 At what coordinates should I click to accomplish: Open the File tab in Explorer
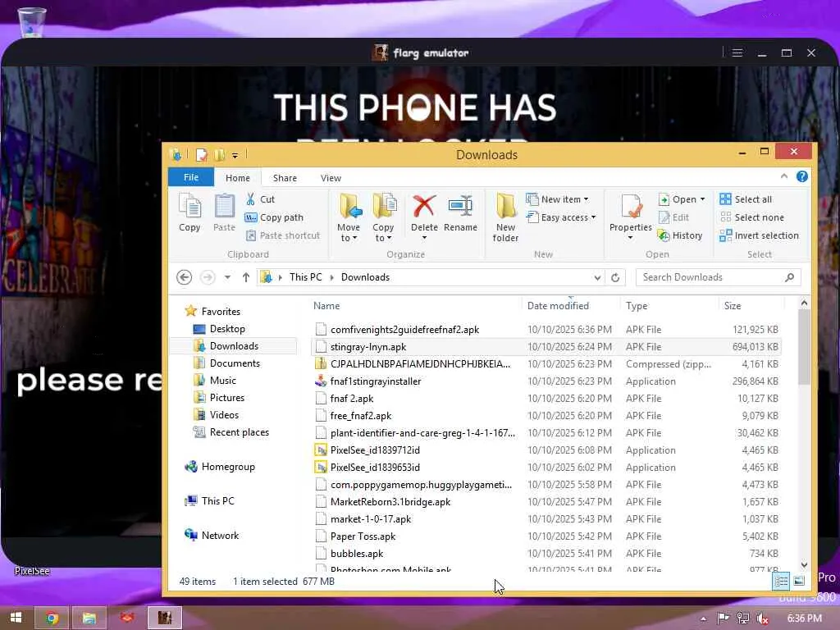(x=191, y=177)
